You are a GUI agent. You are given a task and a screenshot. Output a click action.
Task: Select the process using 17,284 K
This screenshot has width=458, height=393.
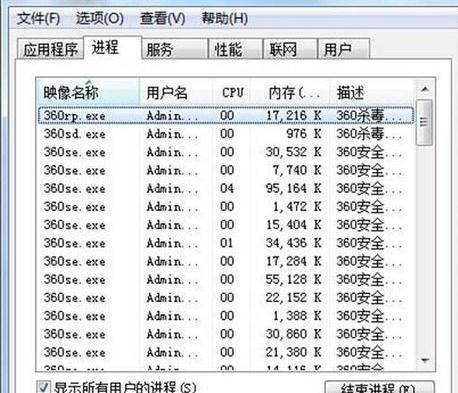point(226,261)
